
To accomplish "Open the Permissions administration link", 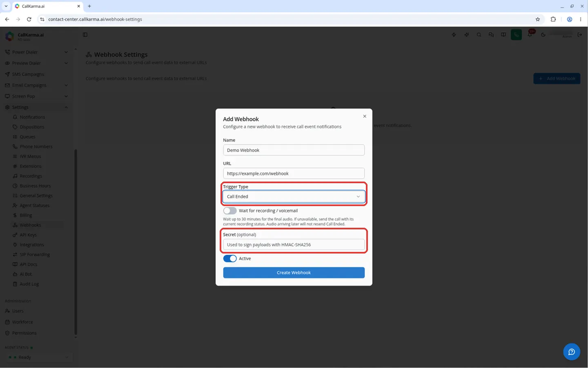I will point(24,333).
